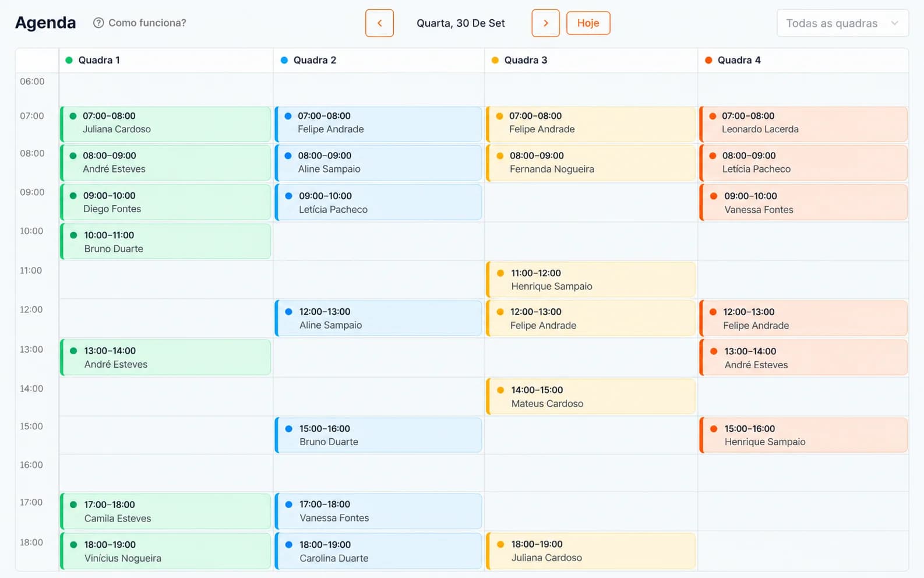The width and height of the screenshot is (924, 578).
Task: Select the Quadra 3 column header
Action: 591,60
